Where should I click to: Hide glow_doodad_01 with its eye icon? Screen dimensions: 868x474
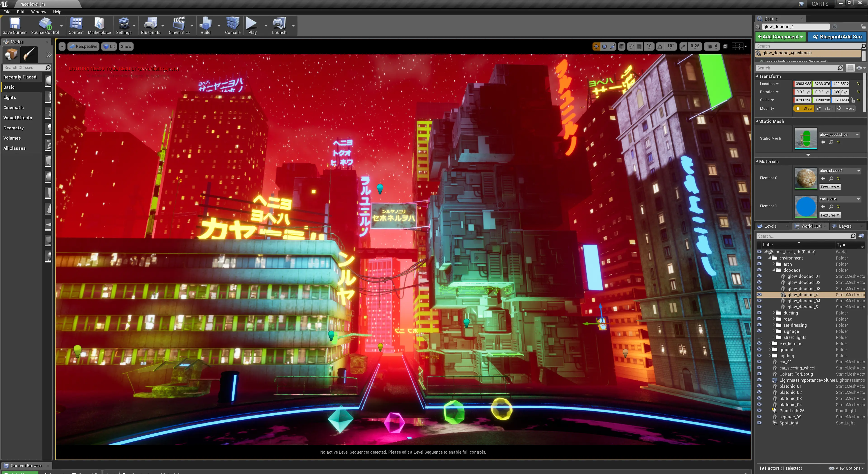click(x=759, y=276)
